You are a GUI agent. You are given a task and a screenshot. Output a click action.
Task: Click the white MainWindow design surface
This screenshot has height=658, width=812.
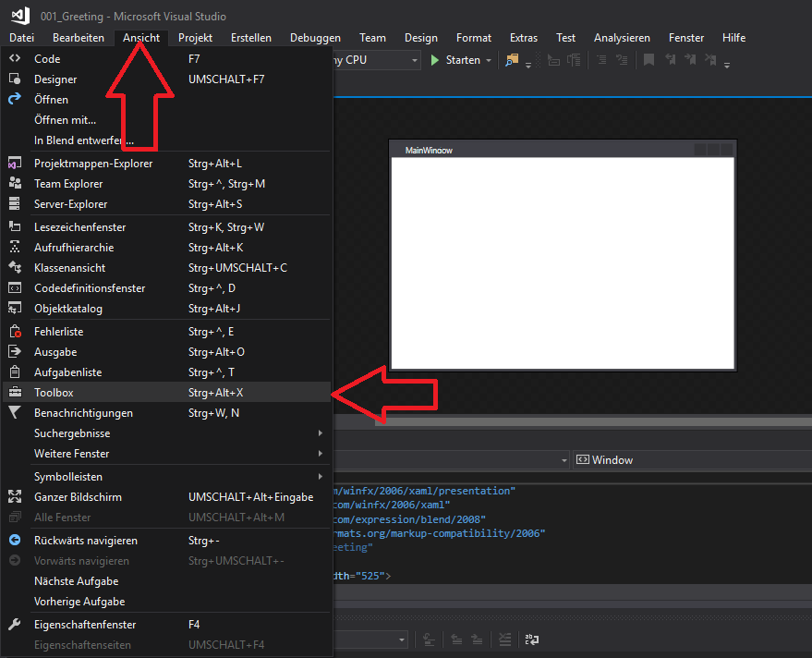coord(563,262)
